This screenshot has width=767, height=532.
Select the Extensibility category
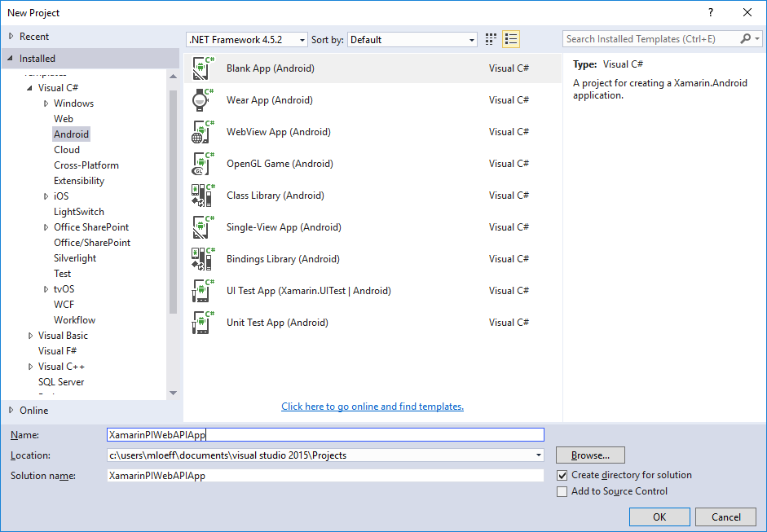tap(79, 181)
